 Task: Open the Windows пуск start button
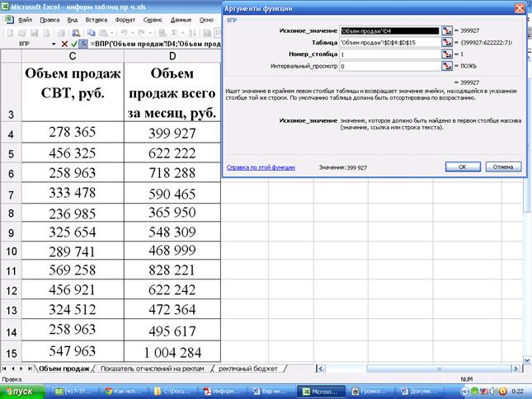18,391
